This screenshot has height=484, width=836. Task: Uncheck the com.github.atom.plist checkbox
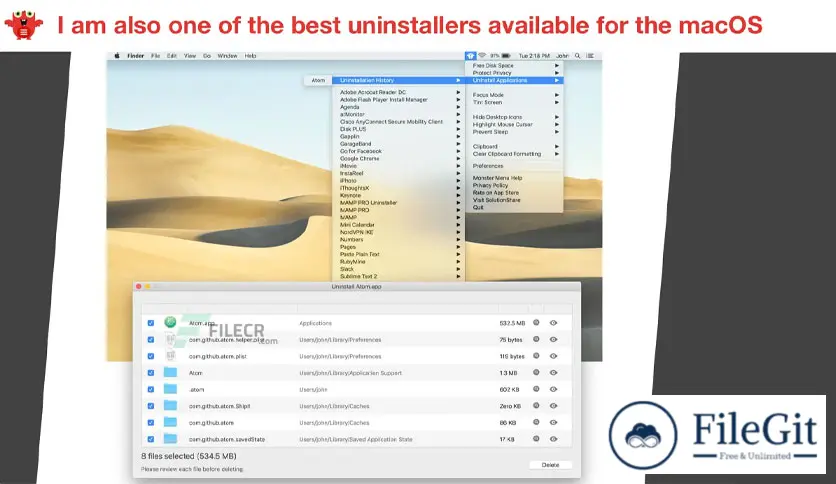click(151, 356)
